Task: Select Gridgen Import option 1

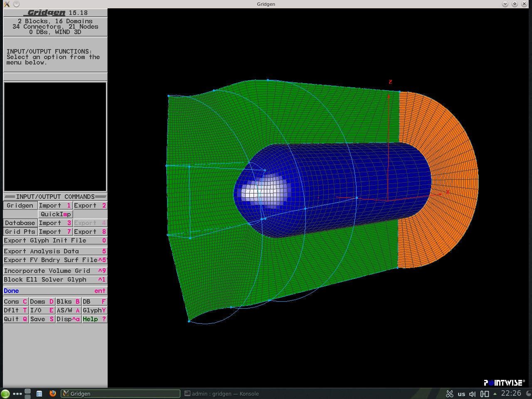Action: coord(55,206)
